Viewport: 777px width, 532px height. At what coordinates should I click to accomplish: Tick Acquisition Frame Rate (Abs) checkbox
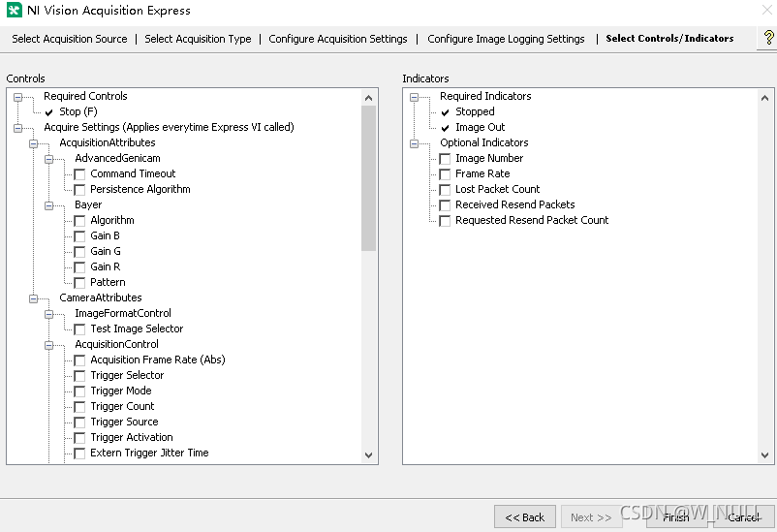point(79,360)
